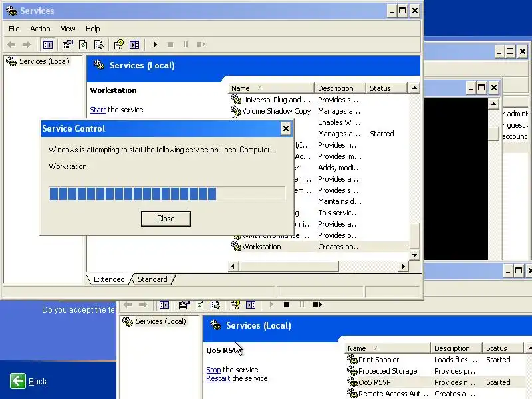Click horizontal scroll right arrow in services list
Viewport: 532px width, 399px height.
[403, 267]
